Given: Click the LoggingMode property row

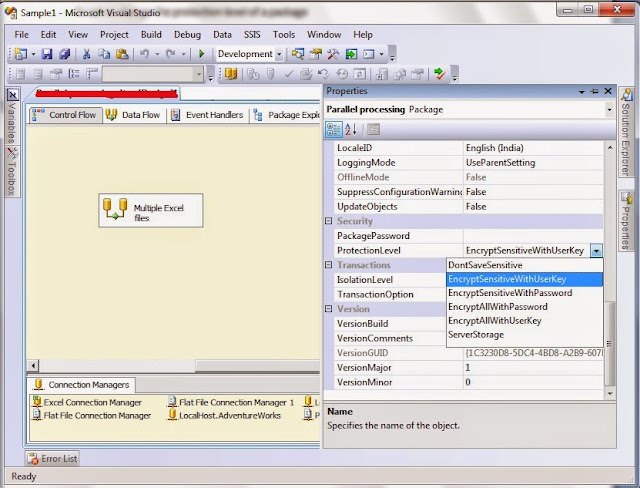Looking at the screenshot, I should tap(469, 163).
